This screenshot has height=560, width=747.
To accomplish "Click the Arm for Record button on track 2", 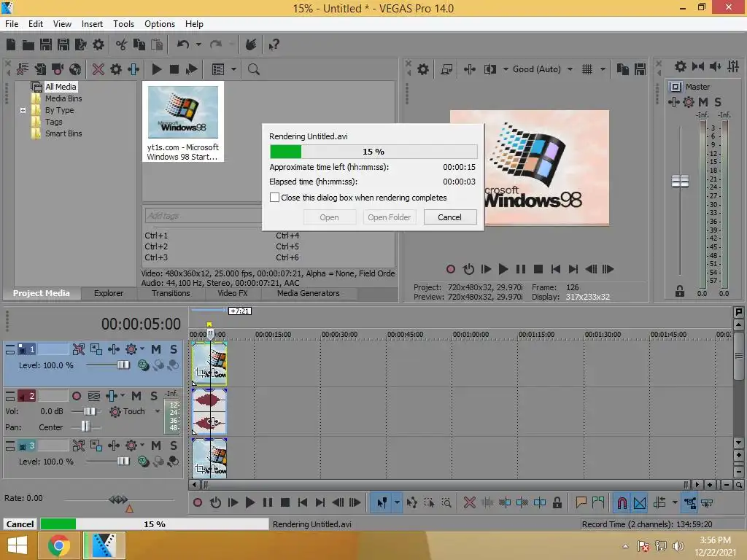I will click(x=76, y=396).
